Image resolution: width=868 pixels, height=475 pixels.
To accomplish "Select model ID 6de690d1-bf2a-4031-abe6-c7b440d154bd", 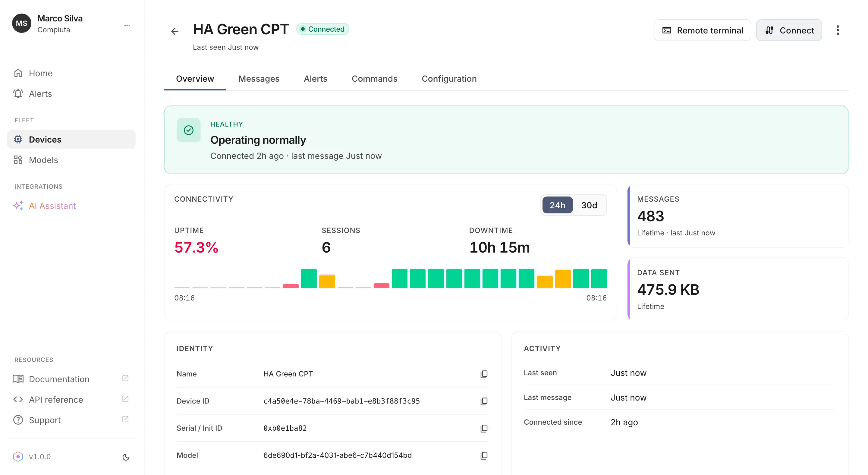I will pyautogui.click(x=338, y=456).
